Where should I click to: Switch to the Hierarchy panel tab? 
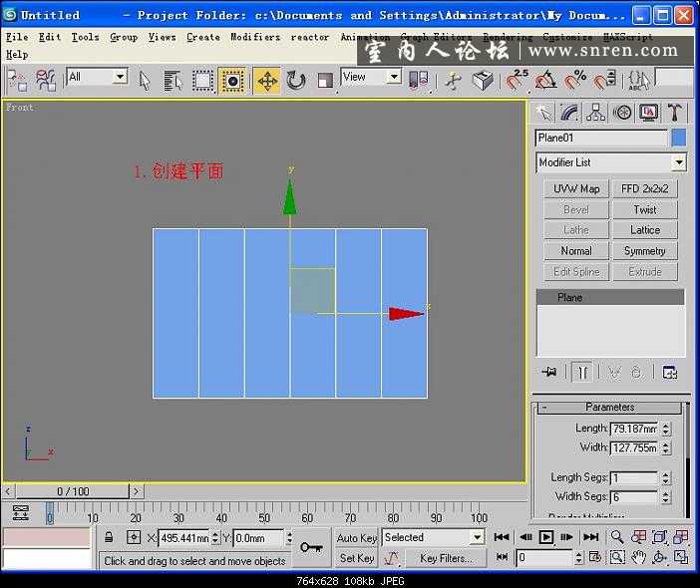click(595, 113)
